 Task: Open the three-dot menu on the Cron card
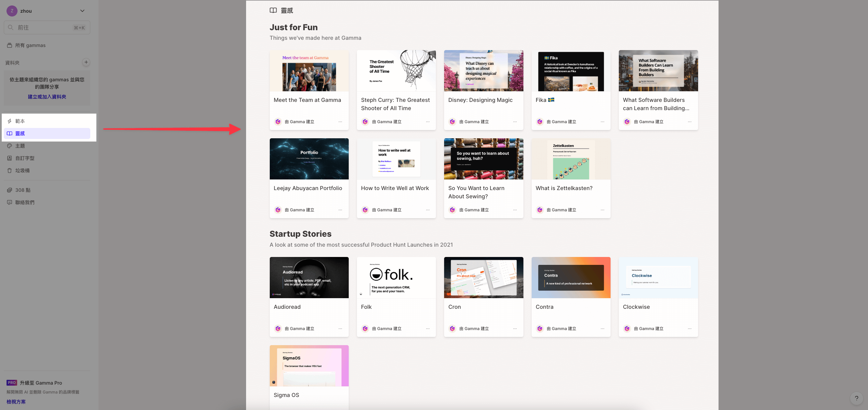(515, 329)
